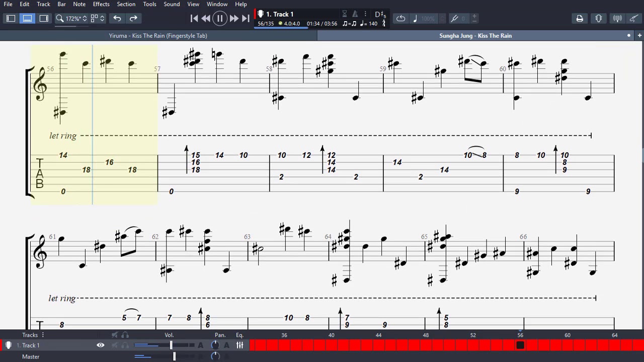Click the triplet feel notation indicator
Viewport: 644px width, 362px height.
pyautogui.click(x=350, y=23)
